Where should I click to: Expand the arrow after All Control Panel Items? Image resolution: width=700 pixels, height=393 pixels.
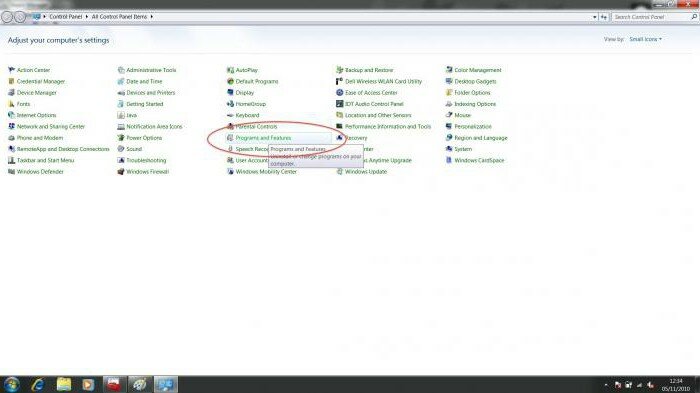click(x=152, y=17)
